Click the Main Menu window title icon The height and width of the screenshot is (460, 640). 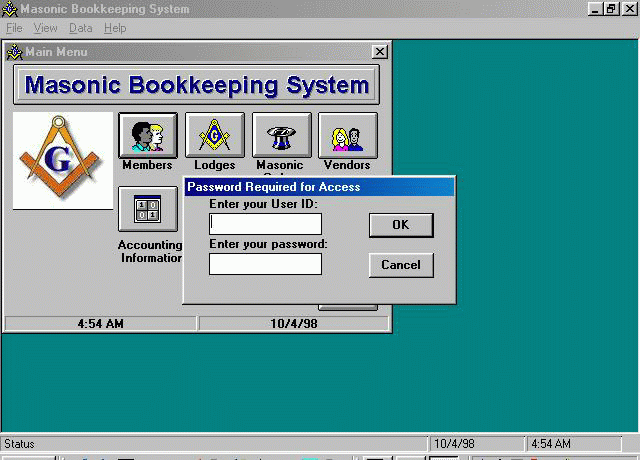tap(14, 52)
